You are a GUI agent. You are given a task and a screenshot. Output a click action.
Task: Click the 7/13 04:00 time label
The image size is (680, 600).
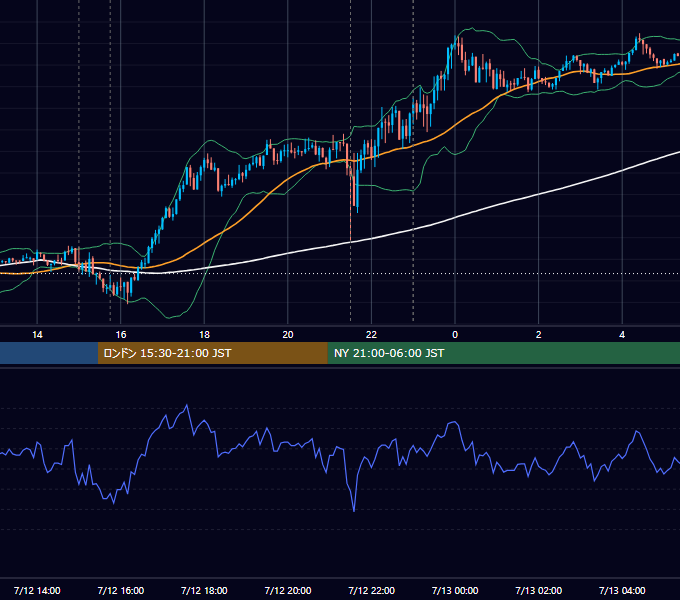click(622, 590)
